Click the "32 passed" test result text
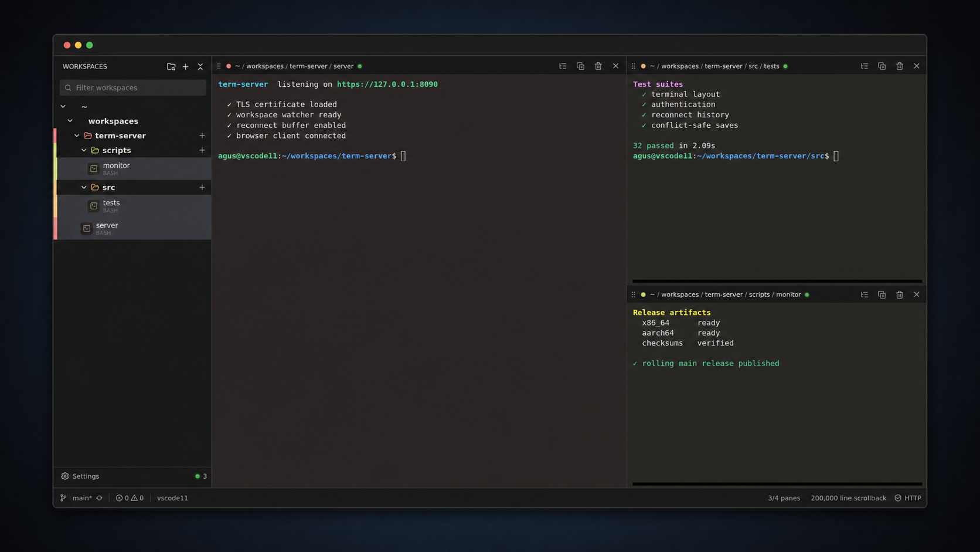Screen dimensions: 980x552 click(x=654, y=146)
